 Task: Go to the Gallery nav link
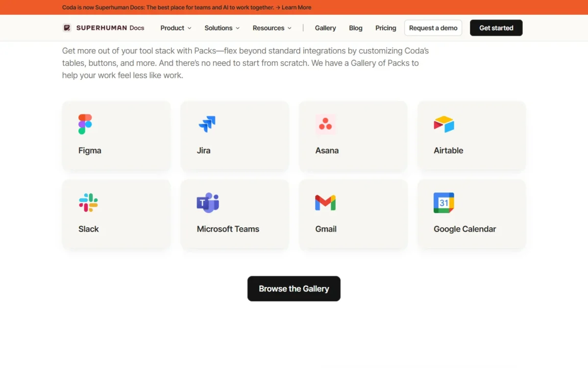tap(325, 28)
